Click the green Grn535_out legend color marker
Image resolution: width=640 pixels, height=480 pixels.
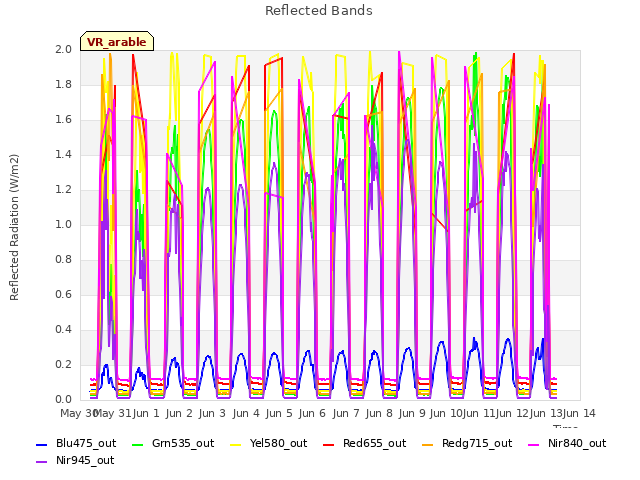[138, 445]
